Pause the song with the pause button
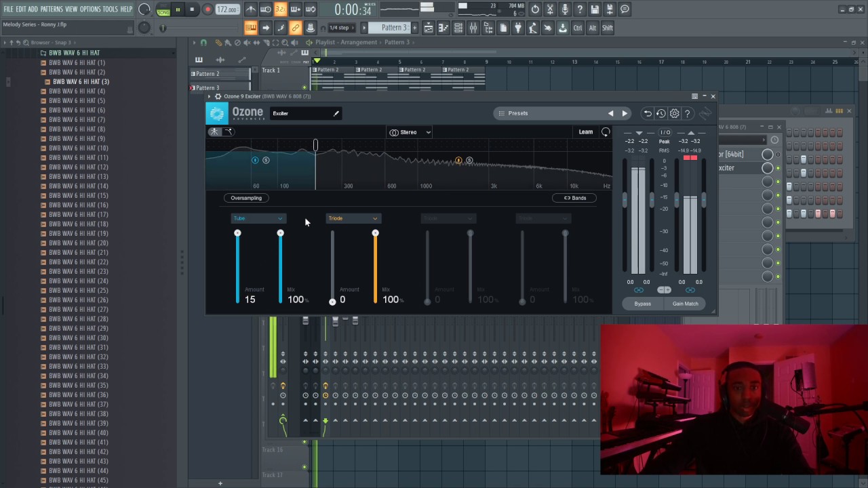The image size is (868, 488). pos(178,9)
